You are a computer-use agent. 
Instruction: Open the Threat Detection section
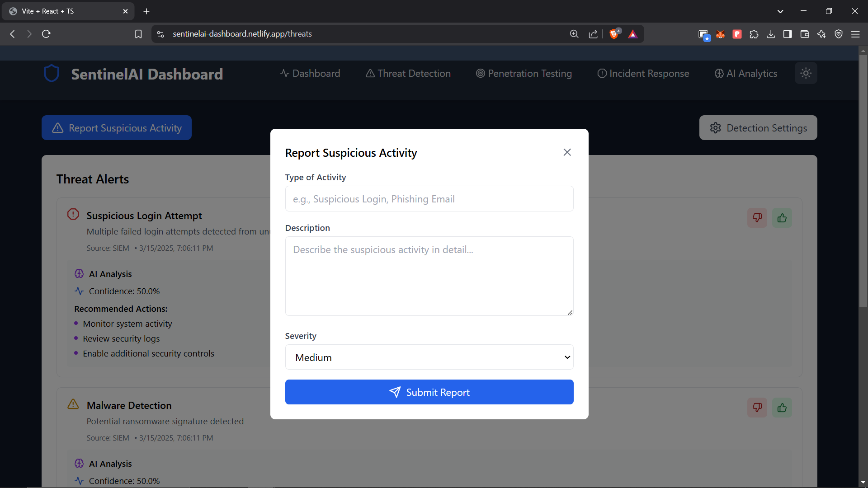[407, 73]
